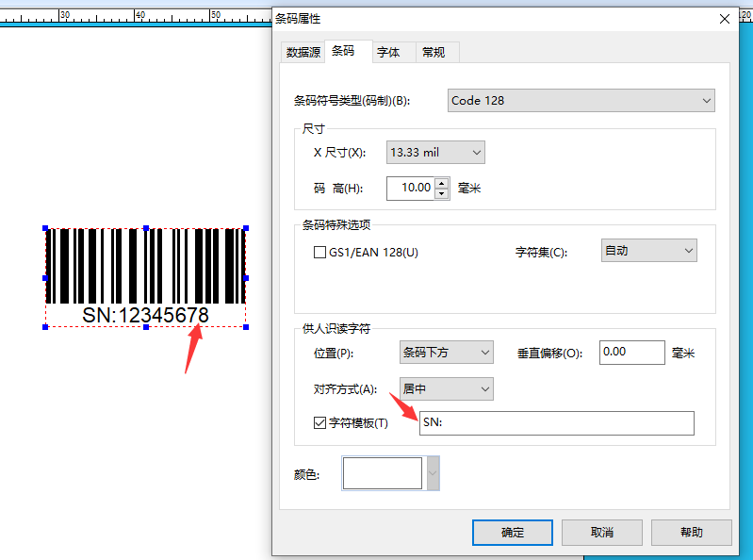Close the 条码属性 dialog

pos(725,19)
